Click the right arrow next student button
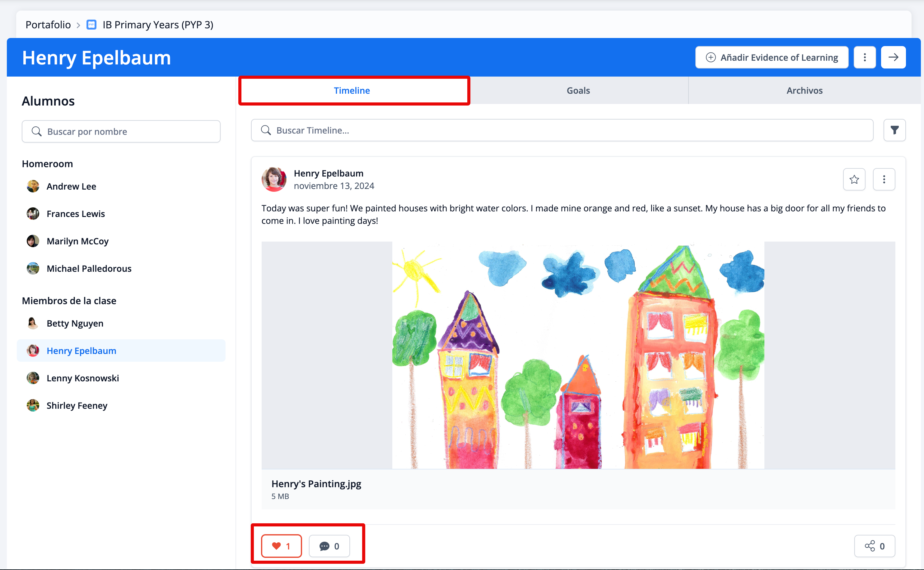This screenshot has height=570, width=924. [x=893, y=57]
